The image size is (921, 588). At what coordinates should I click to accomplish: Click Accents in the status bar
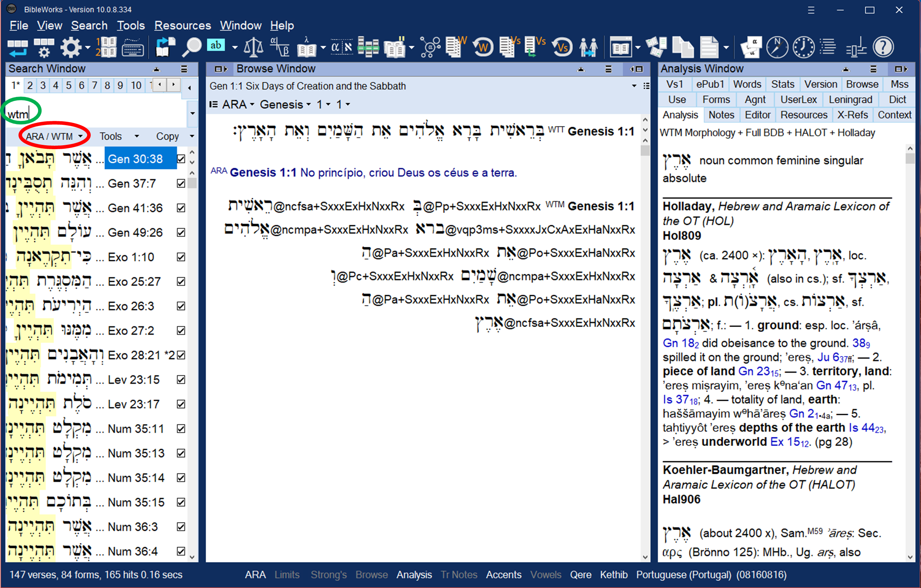(x=503, y=575)
